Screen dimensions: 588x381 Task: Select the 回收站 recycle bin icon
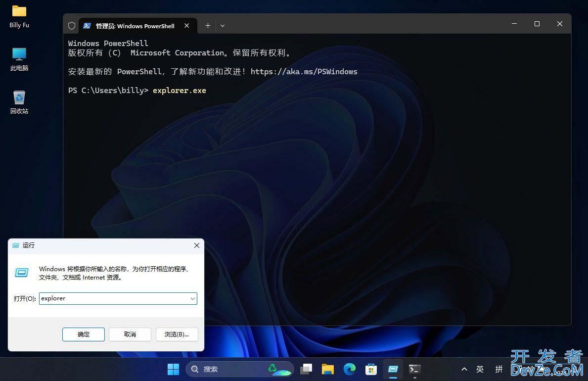point(19,102)
